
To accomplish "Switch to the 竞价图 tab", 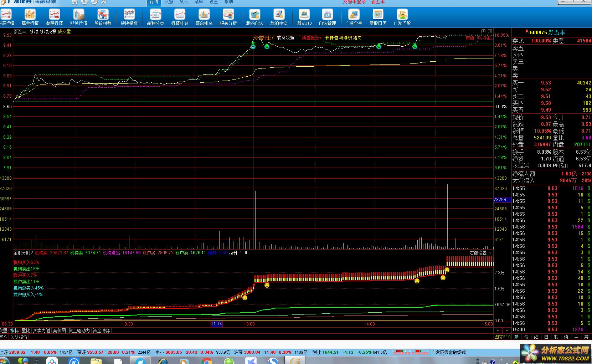I will click(x=60, y=331).
